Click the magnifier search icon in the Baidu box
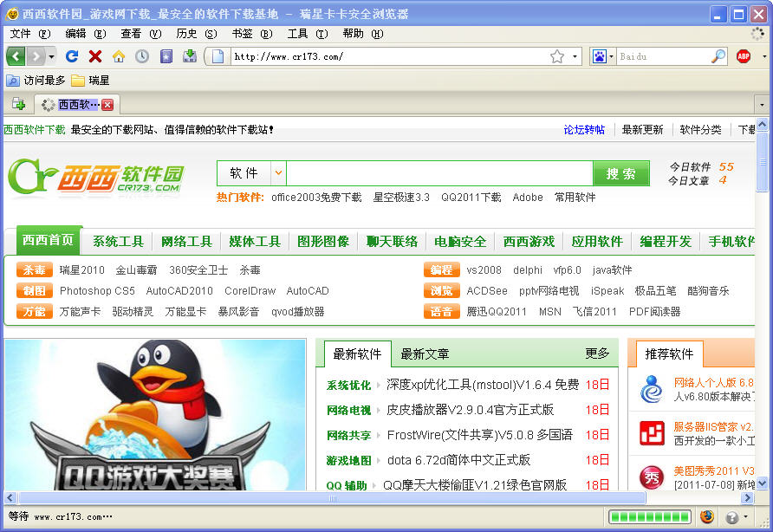 pyautogui.click(x=718, y=56)
